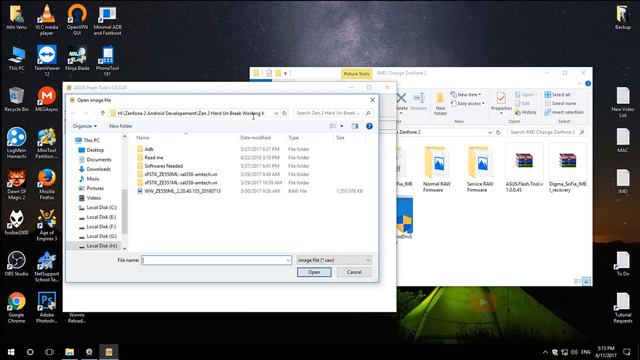Click the Rename icon in Explorer ribbon
The height and width of the screenshot is (360, 640).
418,101
